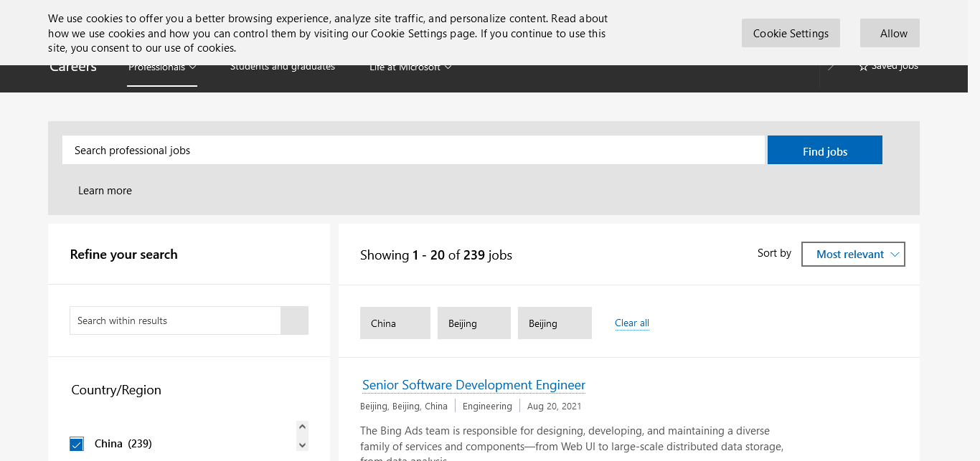980x461 pixels.
Task: Focus the Search professional jobs field
Action: (413, 150)
